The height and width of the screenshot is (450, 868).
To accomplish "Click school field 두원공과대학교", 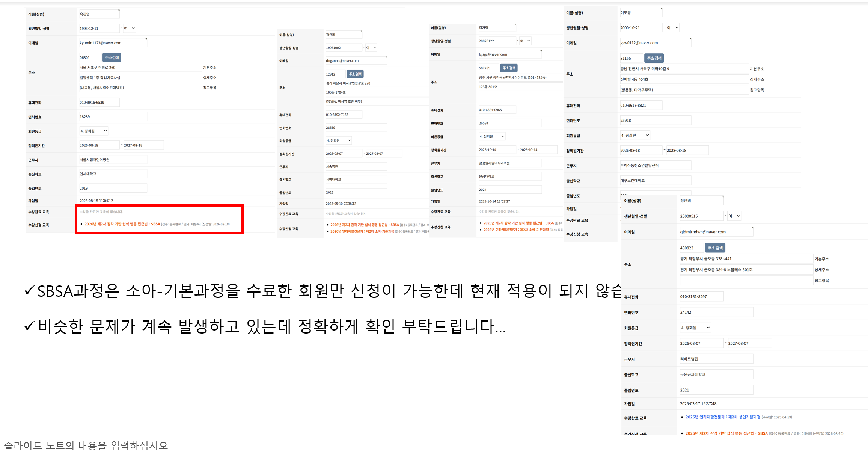I will coord(716,374).
